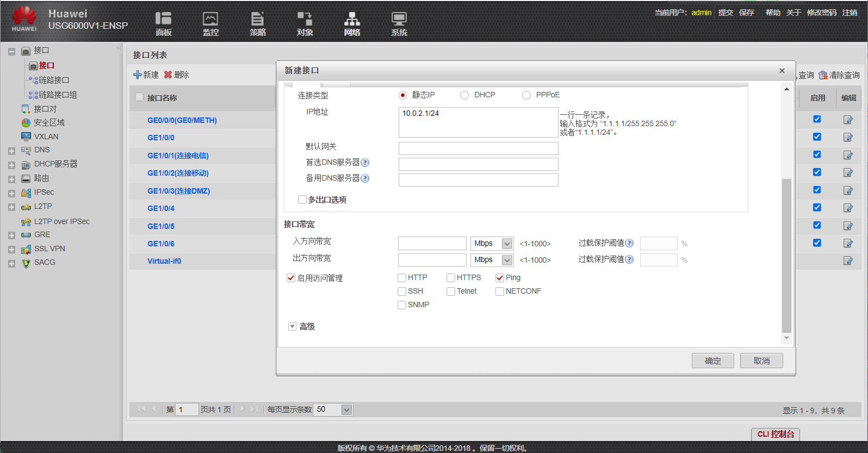Toggle the 多出口选项 checkbox
The image size is (868, 453).
pos(302,200)
